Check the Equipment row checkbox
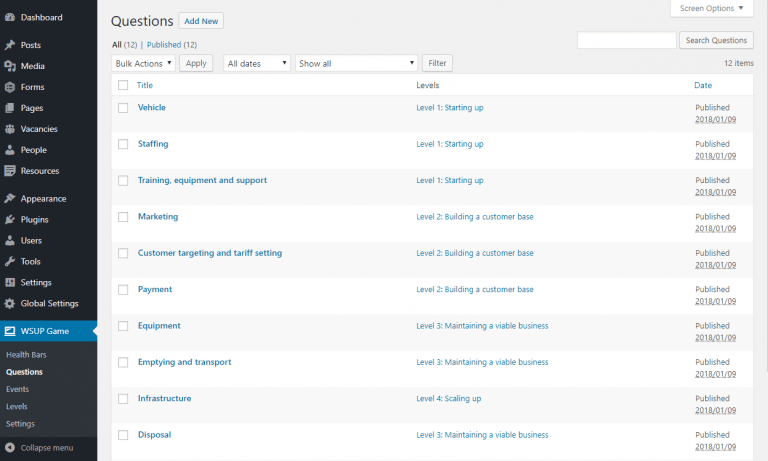 (x=123, y=326)
